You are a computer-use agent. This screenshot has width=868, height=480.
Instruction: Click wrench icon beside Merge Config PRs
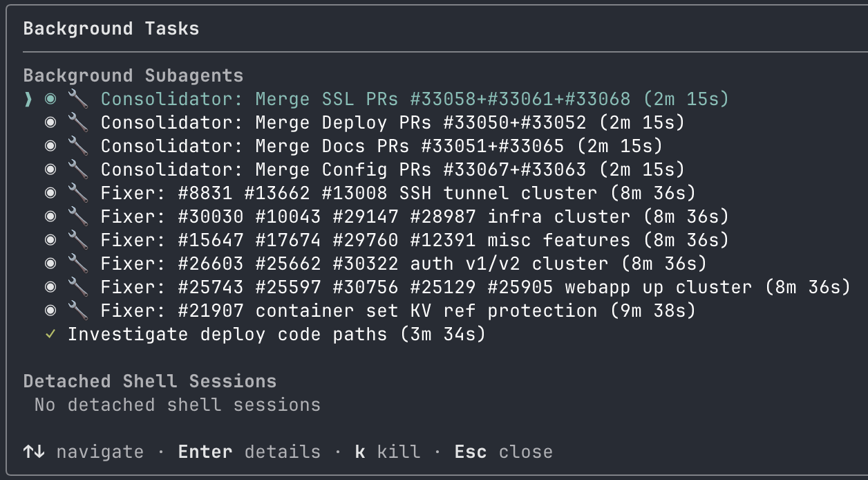(77, 169)
